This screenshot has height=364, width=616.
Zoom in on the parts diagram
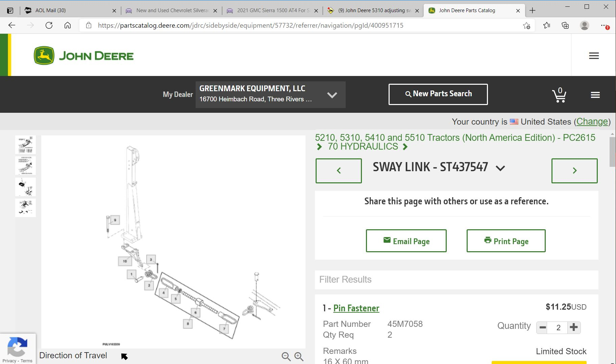tap(299, 356)
